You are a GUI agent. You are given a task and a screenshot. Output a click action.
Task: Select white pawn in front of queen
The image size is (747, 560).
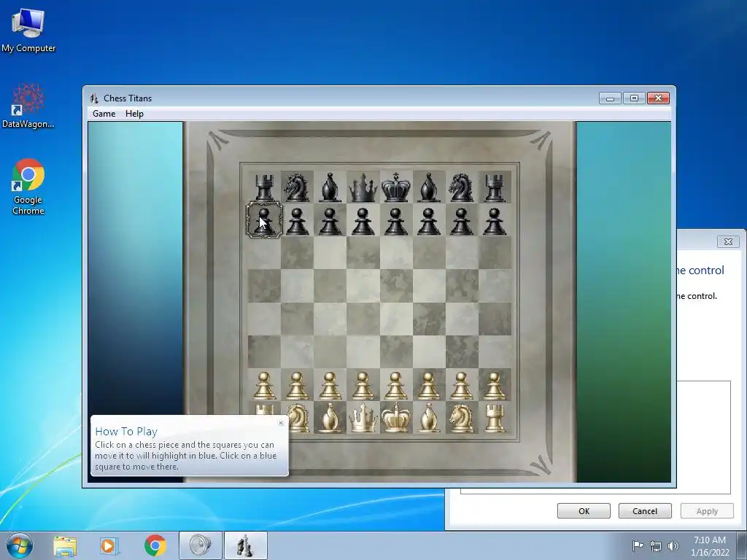click(363, 386)
